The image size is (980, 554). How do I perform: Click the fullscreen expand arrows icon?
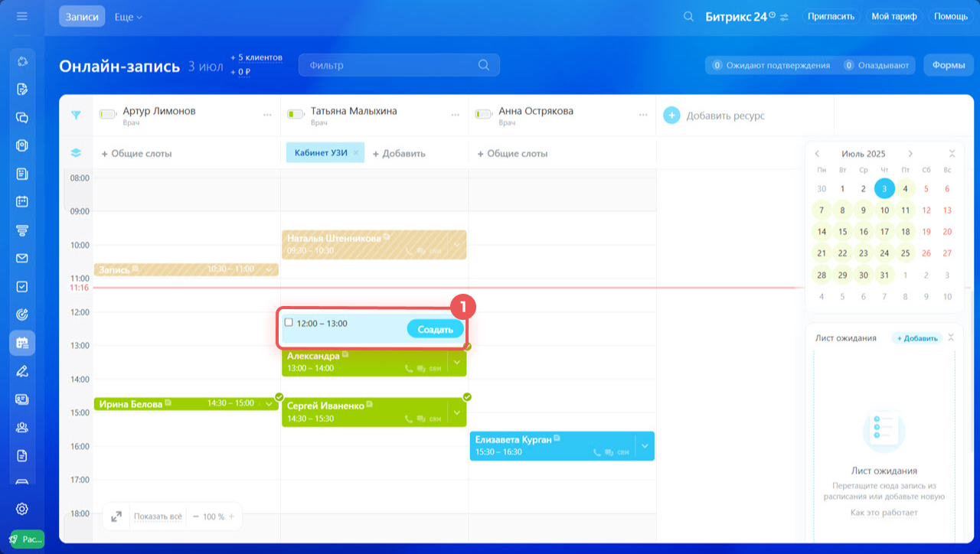[x=116, y=517]
